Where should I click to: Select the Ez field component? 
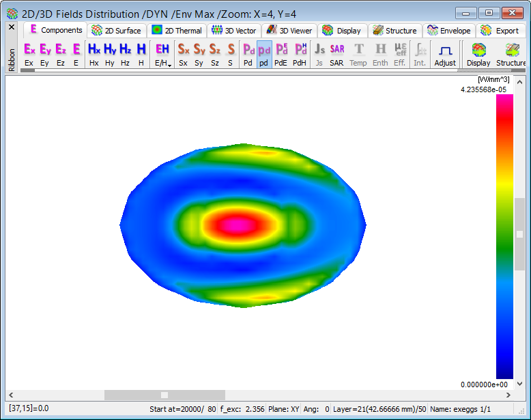click(x=61, y=54)
